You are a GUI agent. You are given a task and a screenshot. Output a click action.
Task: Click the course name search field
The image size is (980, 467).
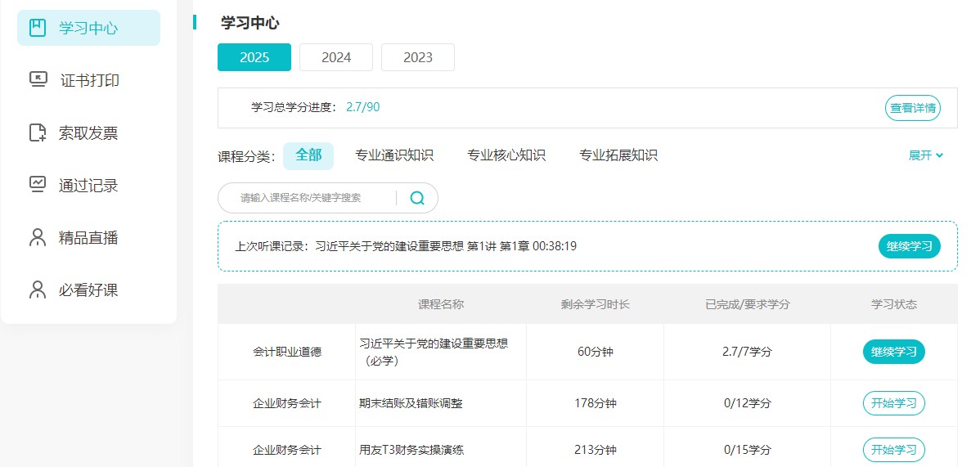[x=311, y=198]
